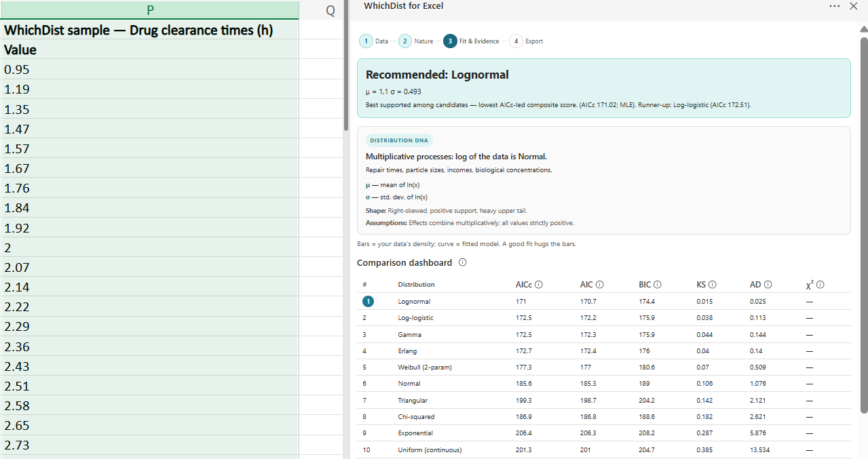Screen dimensions: 868x459
Task: Click the Distribution column header
Action: pos(416,285)
